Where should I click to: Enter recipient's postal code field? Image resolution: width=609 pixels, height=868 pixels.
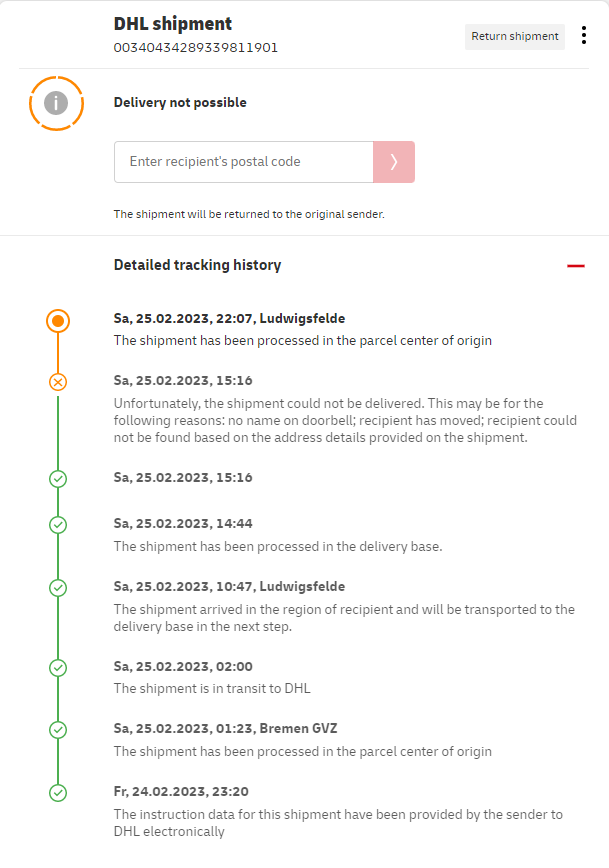(x=243, y=162)
